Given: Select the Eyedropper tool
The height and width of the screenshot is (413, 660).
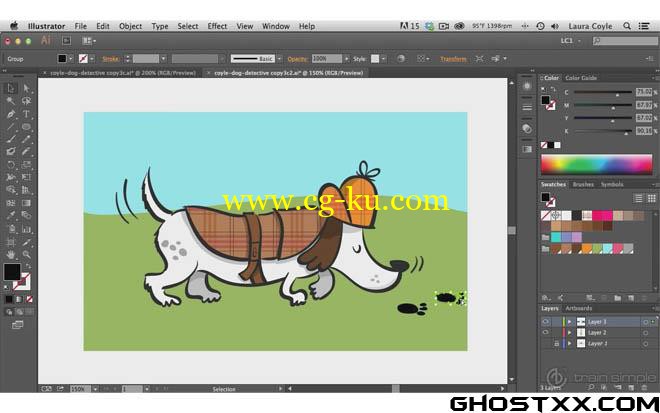Looking at the screenshot, I should click(11, 216).
